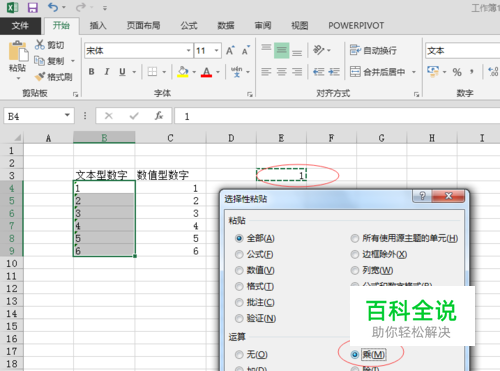
Task: Toggle Underline formatting
Action: click(122, 72)
